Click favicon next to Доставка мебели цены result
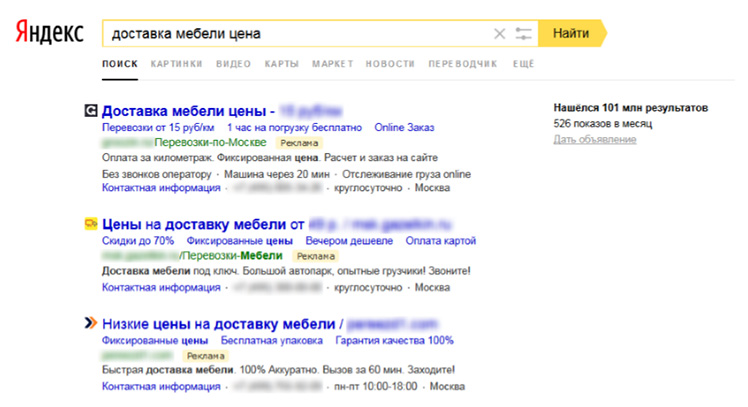The width and height of the screenshot is (748, 407). point(91,111)
